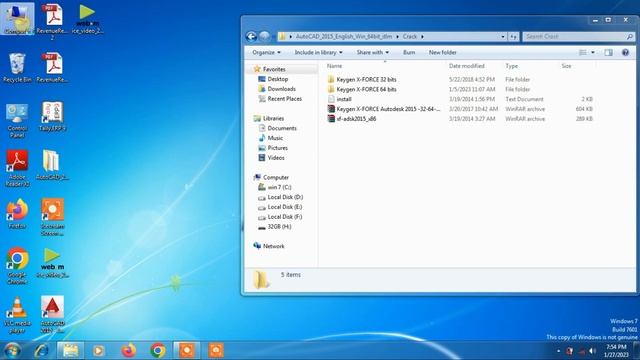This screenshot has height=360, width=640.
Task: Expand the arrow after the Crack breadcrumb
Action: [x=422, y=37]
